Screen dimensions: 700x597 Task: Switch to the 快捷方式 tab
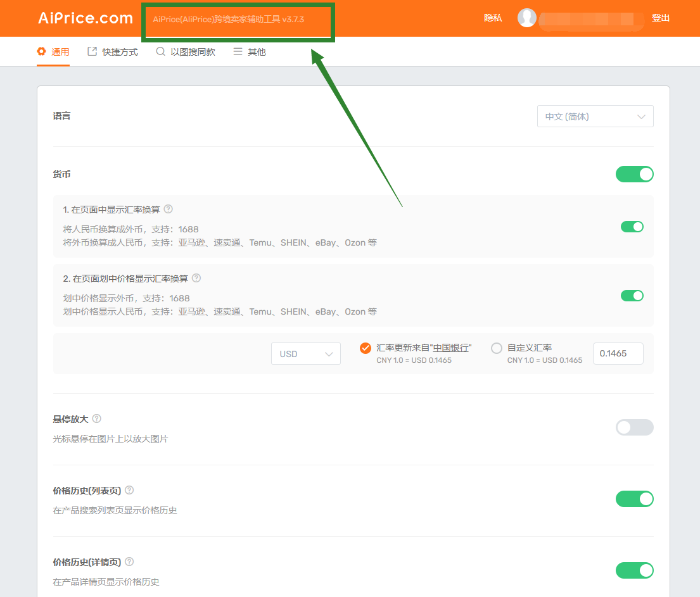pyautogui.click(x=113, y=52)
